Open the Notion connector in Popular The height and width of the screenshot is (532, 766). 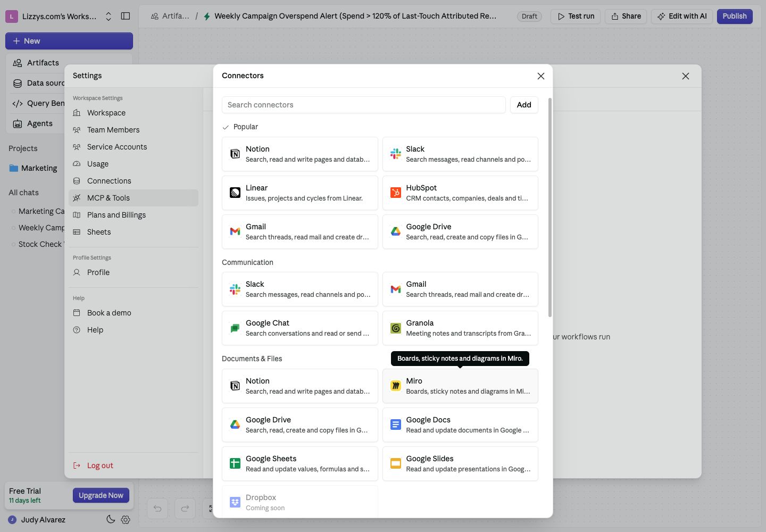tap(299, 154)
